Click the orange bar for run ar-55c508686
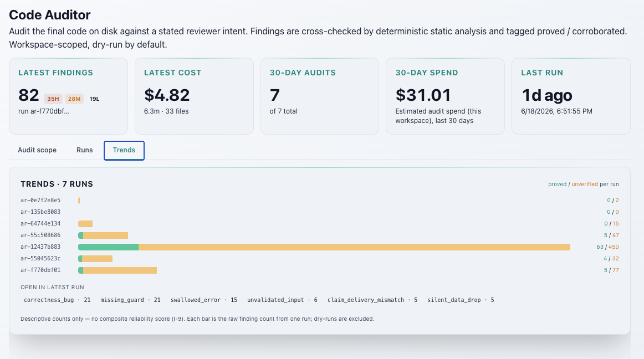This screenshot has width=644, height=359. coord(105,235)
